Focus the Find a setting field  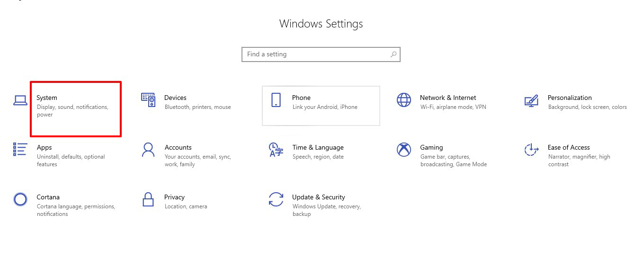pyautogui.click(x=321, y=54)
